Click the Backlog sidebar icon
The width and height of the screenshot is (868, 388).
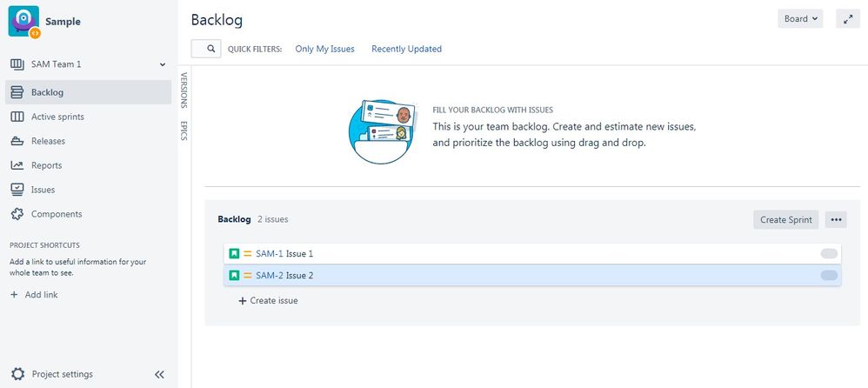click(17, 92)
